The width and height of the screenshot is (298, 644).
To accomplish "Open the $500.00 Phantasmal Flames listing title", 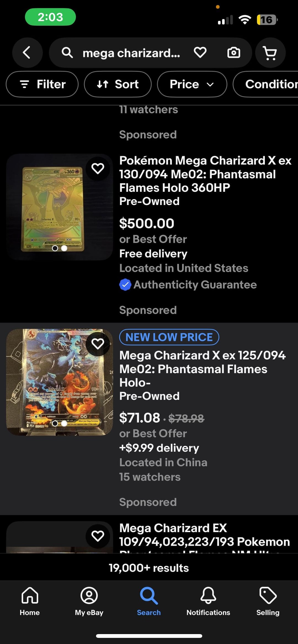I will pyautogui.click(x=205, y=174).
